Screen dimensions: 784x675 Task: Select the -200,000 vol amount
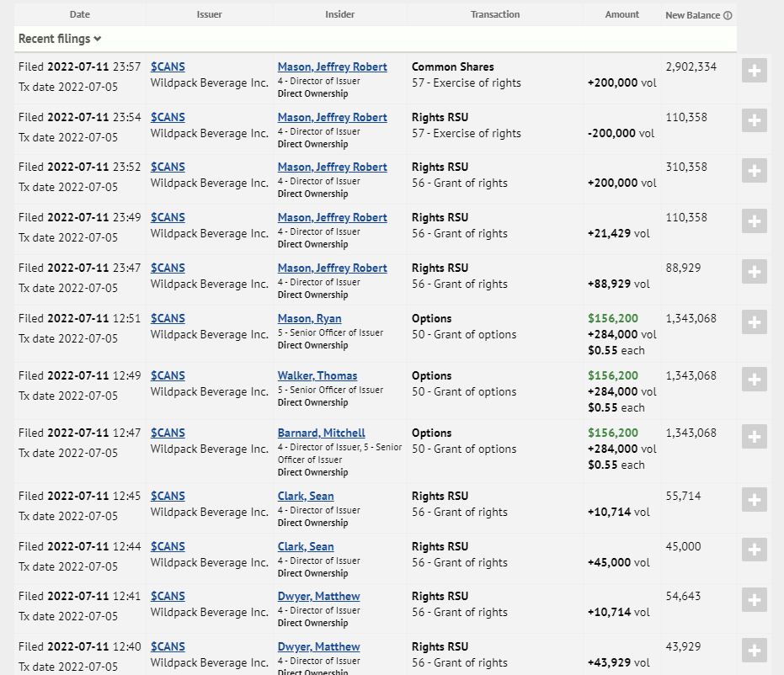(621, 134)
